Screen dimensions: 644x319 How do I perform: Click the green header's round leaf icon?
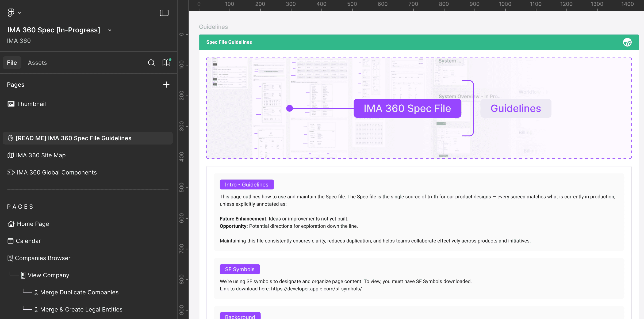(x=627, y=42)
